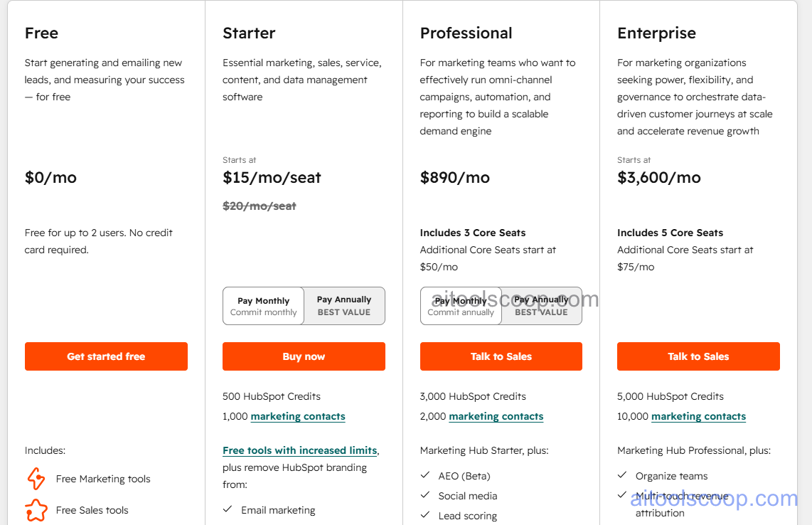This screenshot has height=525, width=812.
Task: Click the Free Sales tools star icon
Action: pos(36,510)
